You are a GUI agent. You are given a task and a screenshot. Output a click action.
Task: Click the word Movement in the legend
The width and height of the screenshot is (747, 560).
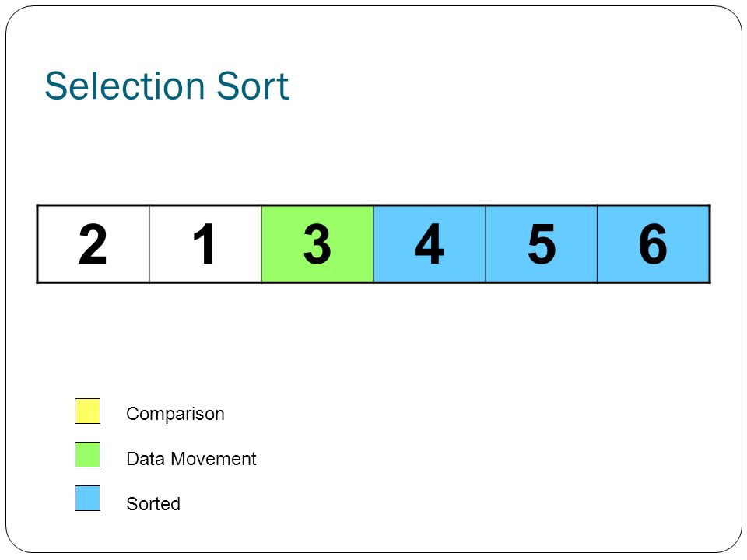213,459
